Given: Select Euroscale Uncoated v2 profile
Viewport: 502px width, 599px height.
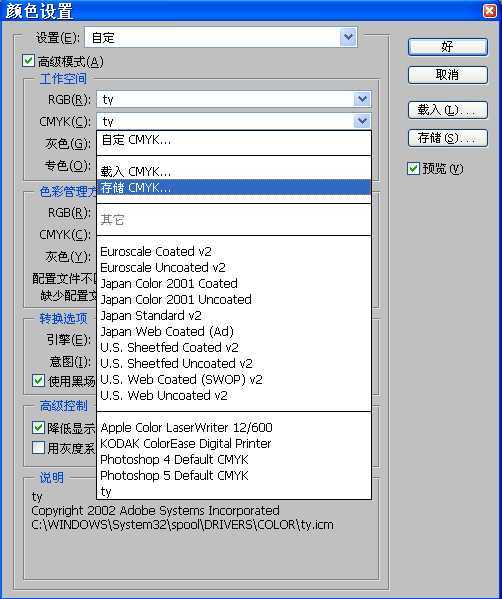Looking at the screenshot, I should tap(234, 267).
